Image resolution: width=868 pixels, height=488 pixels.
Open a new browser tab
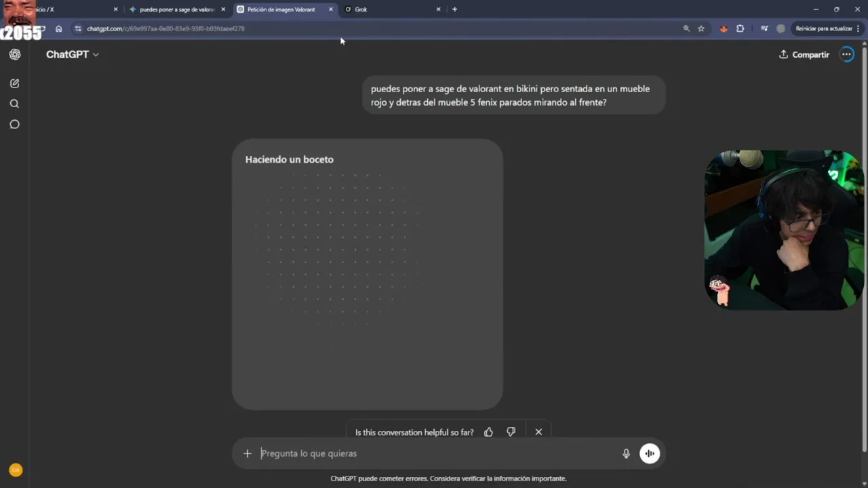(x=454, y=9)
